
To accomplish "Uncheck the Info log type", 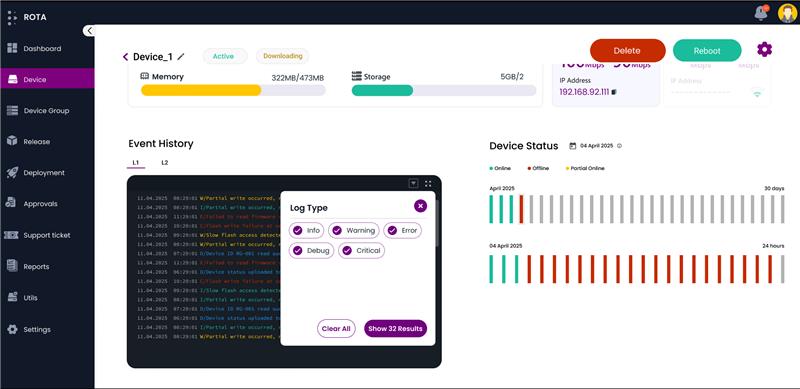I will point(306,230).
